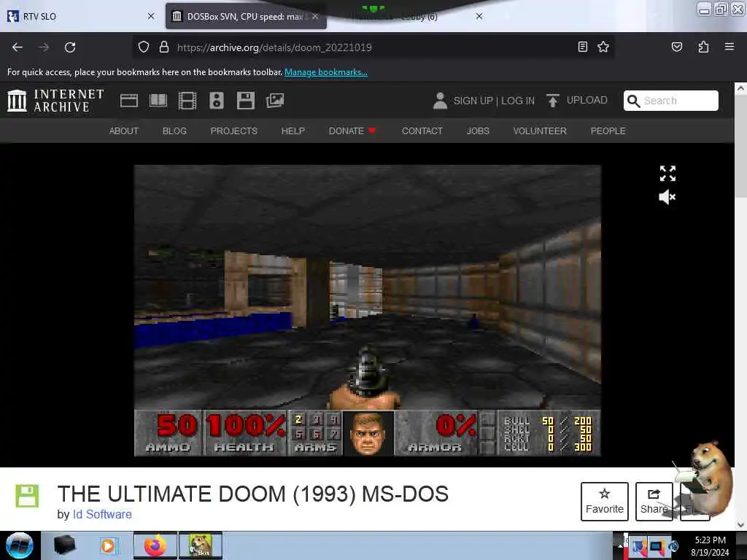
Task: Open the JOBS menu item
Action: (478, 131)
